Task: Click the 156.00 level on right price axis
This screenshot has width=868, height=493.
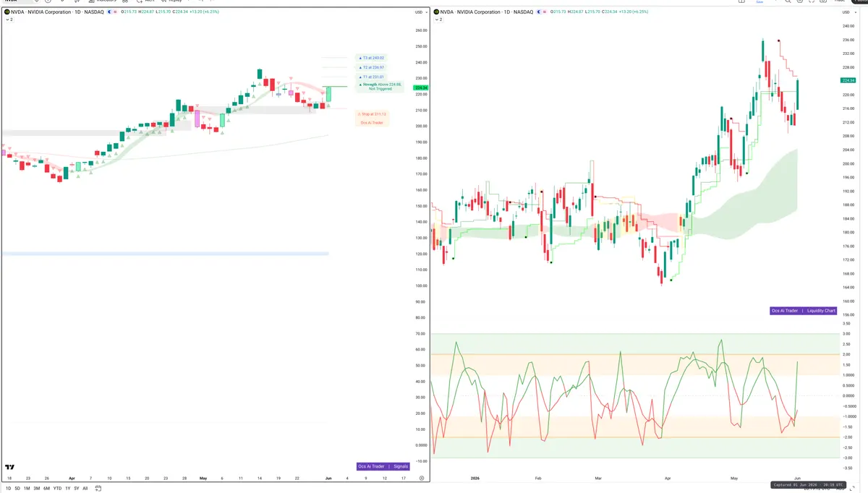Action: pyautogui.click(x=848, y=314)
